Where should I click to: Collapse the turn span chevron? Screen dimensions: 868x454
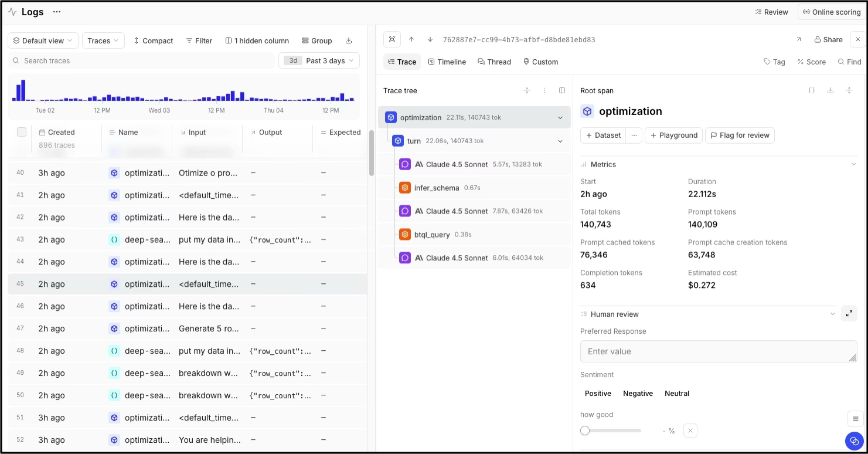pyautogui.click(x=560, y=141)
